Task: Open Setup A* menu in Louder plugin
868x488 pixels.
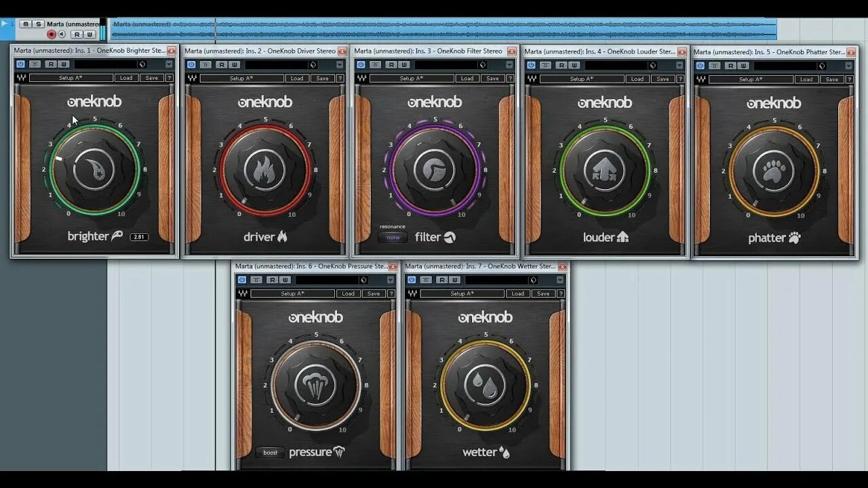Action: (x=582, y=79)
